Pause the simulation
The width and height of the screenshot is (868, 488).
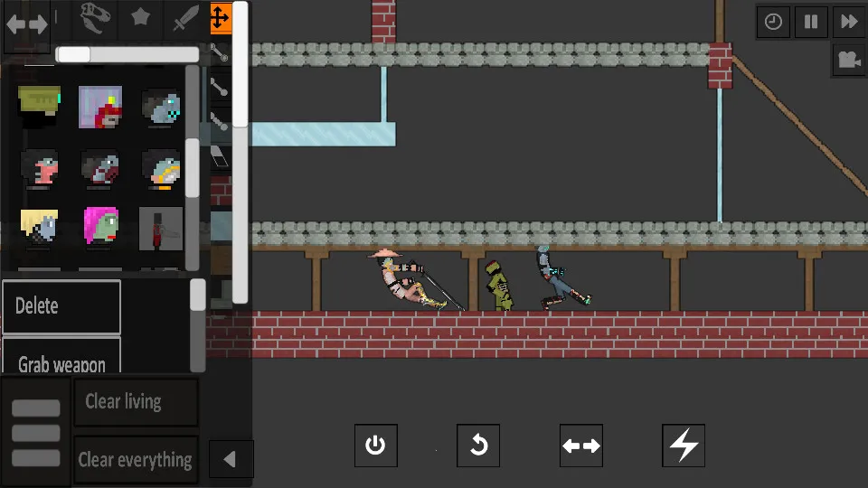tap(811, 22)
